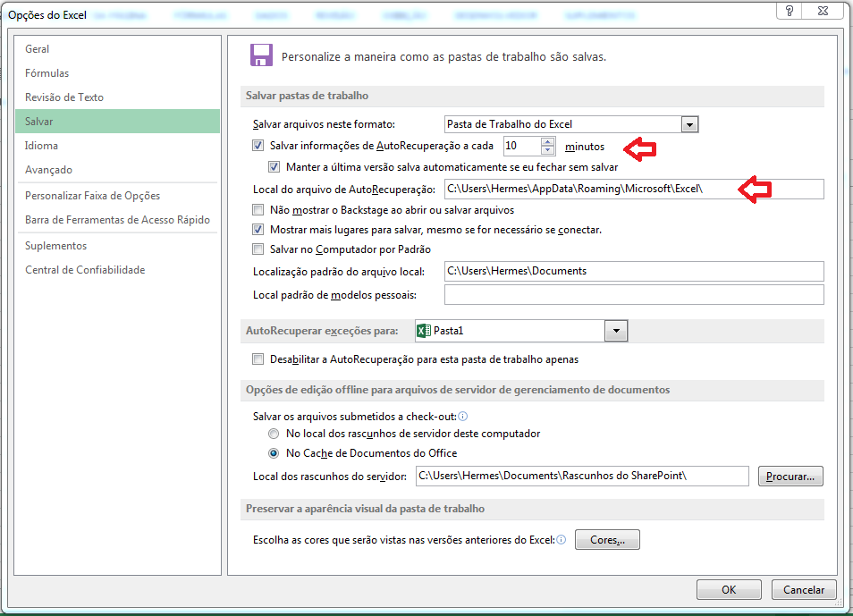Increase AutoRecuperação minutes with up arrow
The image size is (853, 616).
pyautogui.click(x=547, y=141)
